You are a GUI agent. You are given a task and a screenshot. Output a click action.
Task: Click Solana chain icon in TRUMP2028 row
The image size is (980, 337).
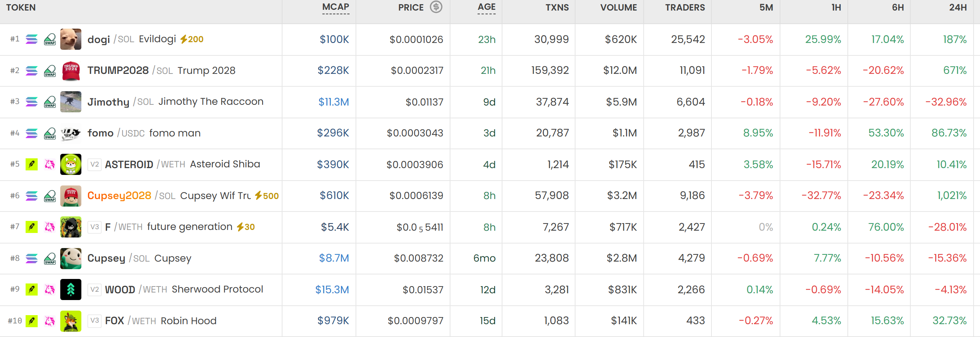point(32,70)
